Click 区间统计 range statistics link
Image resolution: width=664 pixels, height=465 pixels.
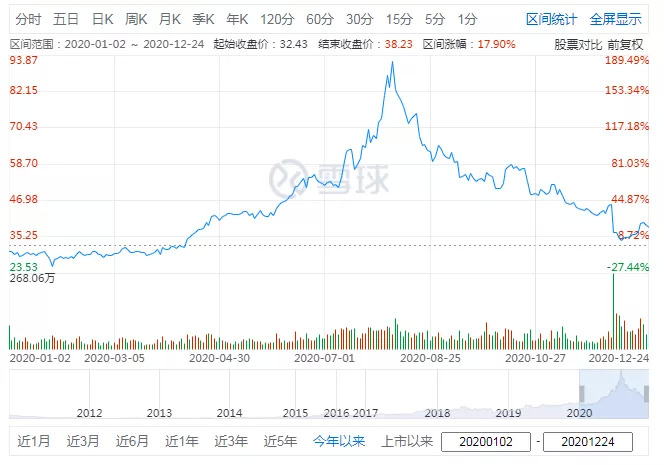tap(552, 19)
